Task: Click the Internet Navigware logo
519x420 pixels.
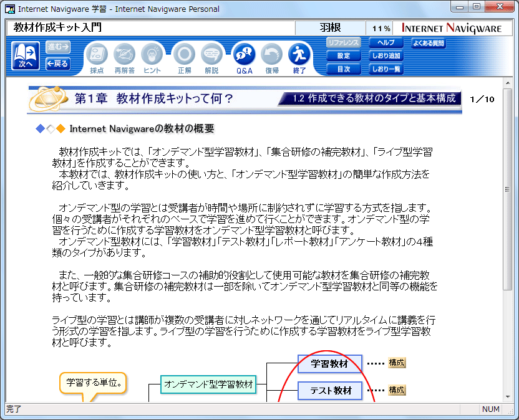Action: (x=452, y=28)
